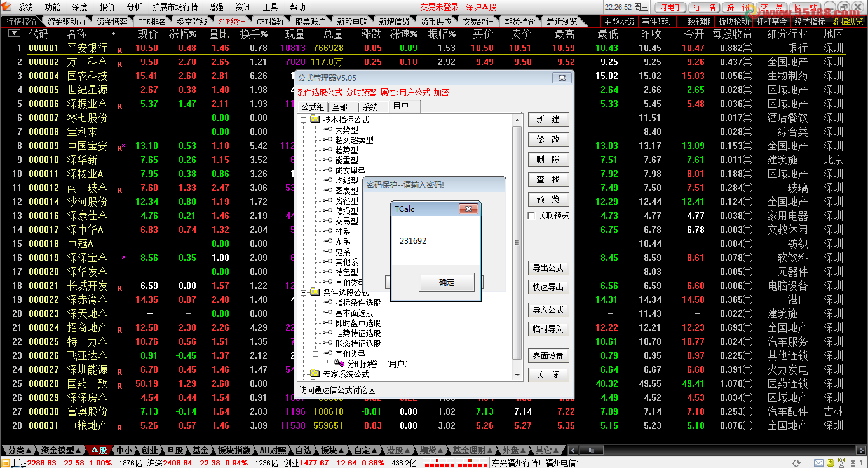
Task: Expand the 自定 bottom tab menu
Action: coord(366,450)
